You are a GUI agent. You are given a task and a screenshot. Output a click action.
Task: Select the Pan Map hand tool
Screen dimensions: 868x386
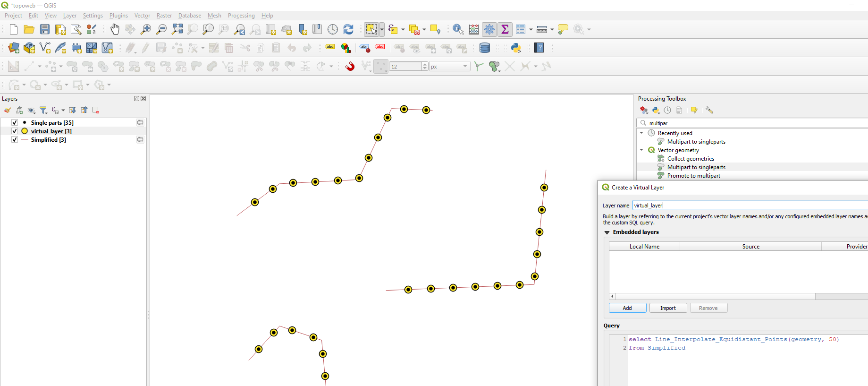pos(115,29)
